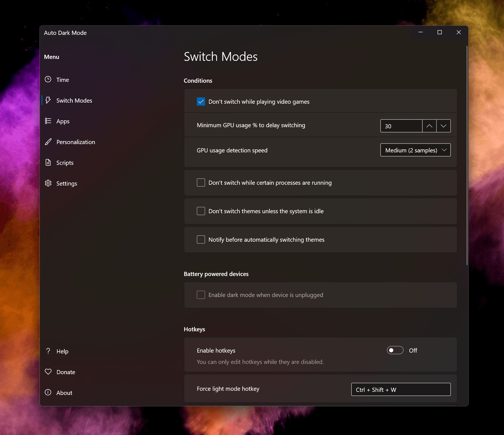Open the Time clock icon
Viewport: 504px width, 435px height.
click(48, 79)
